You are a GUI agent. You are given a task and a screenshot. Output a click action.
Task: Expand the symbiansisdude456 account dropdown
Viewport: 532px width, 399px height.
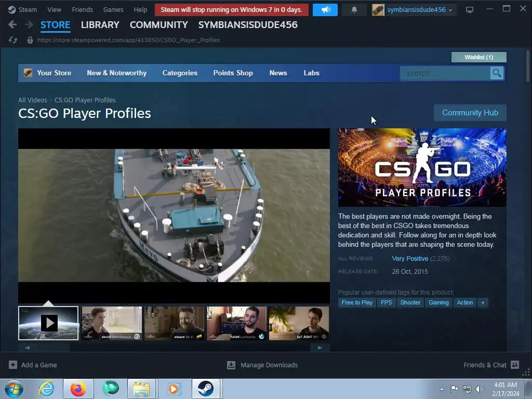(x=420, y=10)
